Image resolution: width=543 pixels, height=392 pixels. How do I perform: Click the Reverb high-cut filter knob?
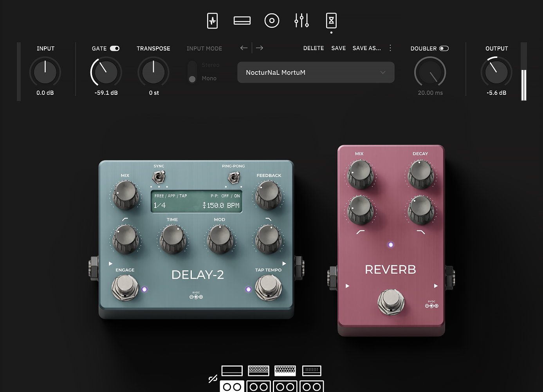coord(421,210)
